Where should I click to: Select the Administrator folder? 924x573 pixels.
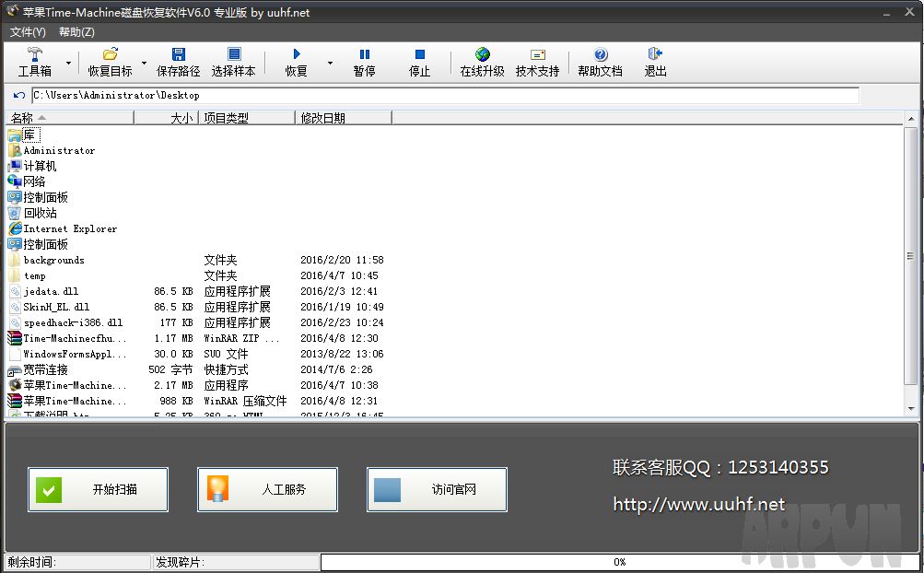point(52,151)
